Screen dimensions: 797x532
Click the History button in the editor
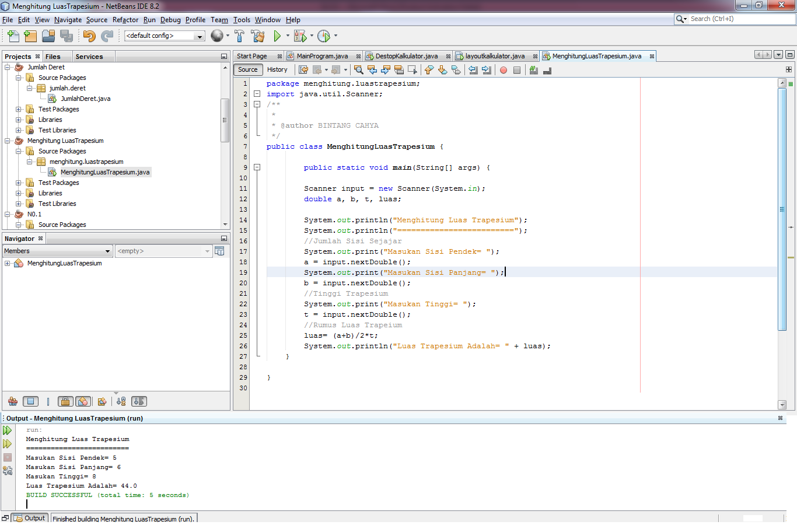click(277, 69)
